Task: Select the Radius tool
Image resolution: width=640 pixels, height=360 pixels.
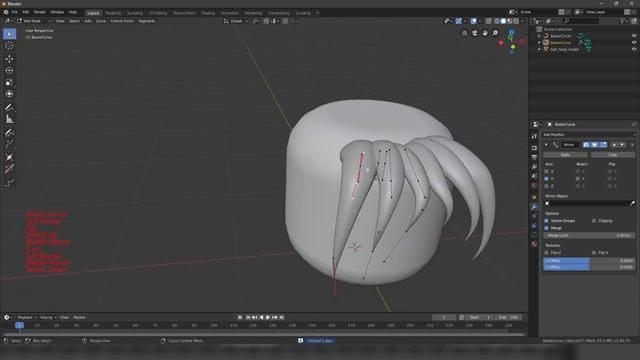Action: [9, 157]
